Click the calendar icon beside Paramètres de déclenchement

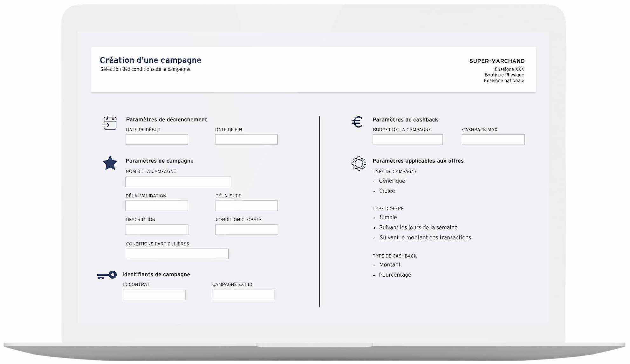[x=109, y=123]
